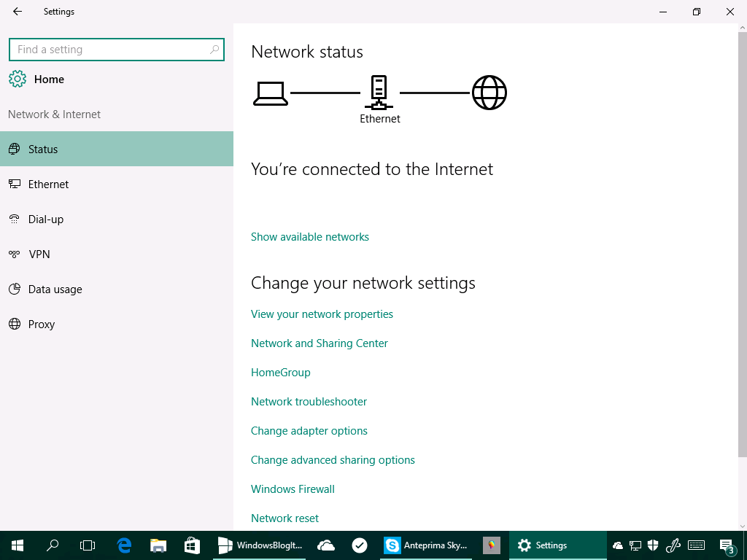Screen dimensions: 747x560
Task: Open View your network properties
Action: point(322,314)
